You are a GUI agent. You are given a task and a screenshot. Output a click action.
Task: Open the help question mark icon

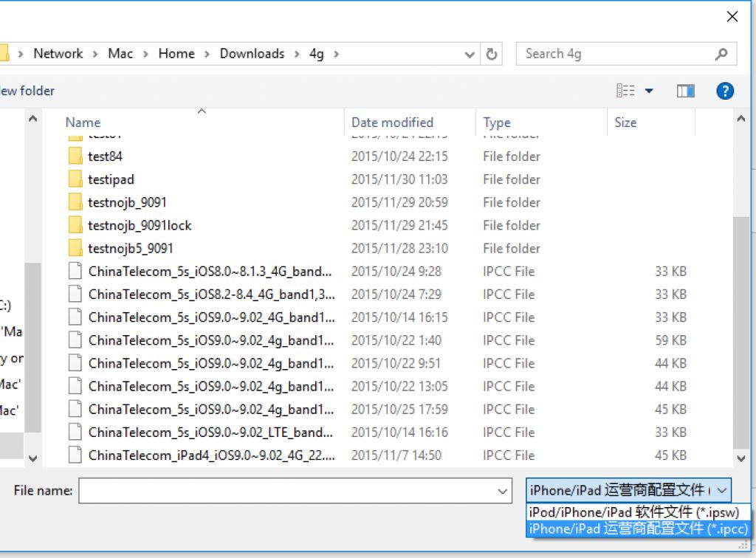coord(725,91)
